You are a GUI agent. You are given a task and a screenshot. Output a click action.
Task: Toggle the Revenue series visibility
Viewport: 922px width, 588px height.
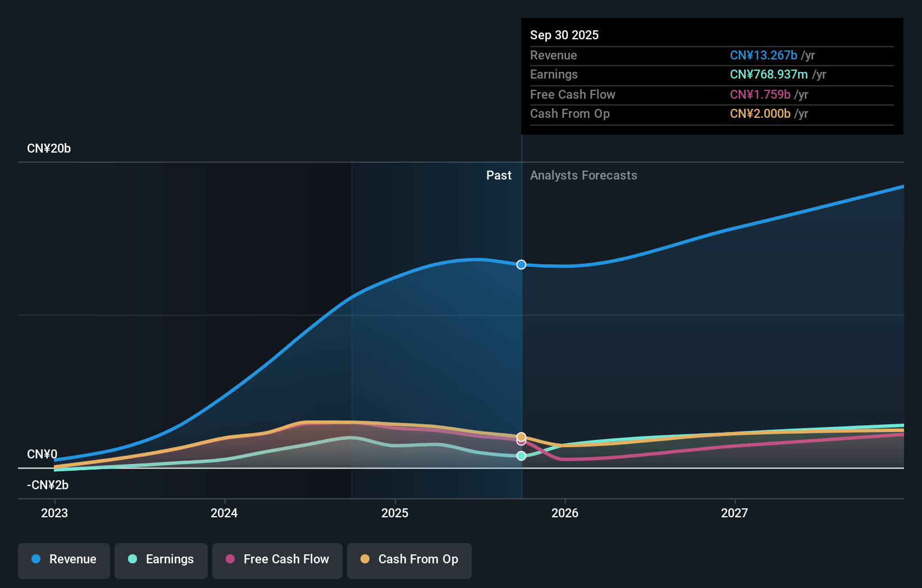63,559
